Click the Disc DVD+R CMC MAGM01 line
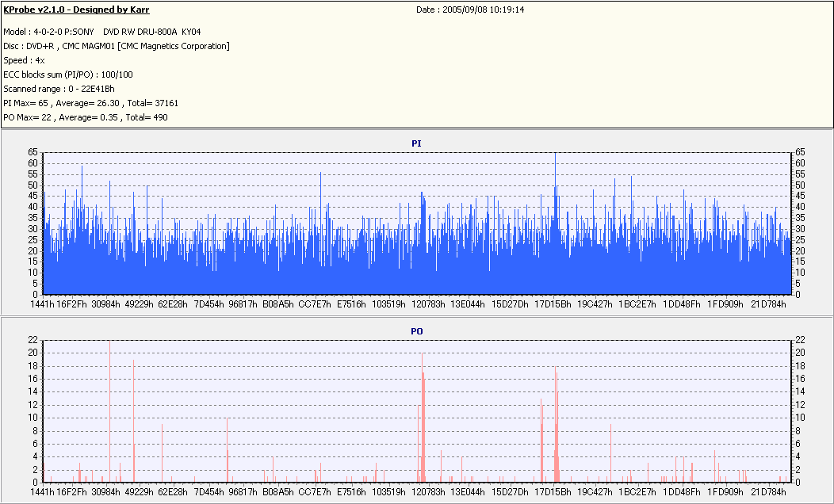The image size is (834, 504). pos(117,46)
